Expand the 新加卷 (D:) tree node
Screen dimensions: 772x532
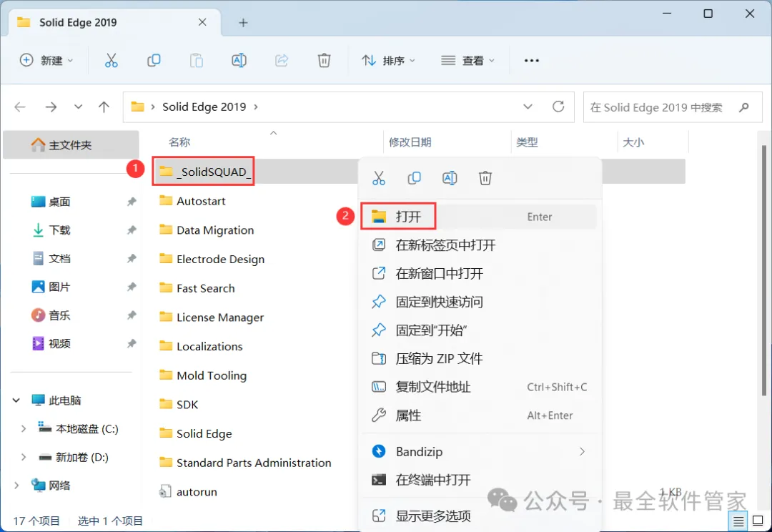tap(23, 458)
